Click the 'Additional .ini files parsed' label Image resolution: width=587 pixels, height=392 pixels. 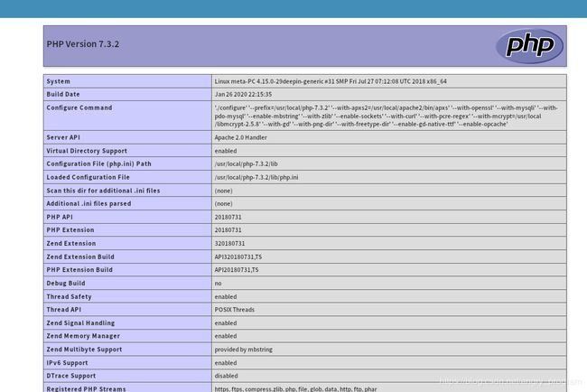coord(89,203)
